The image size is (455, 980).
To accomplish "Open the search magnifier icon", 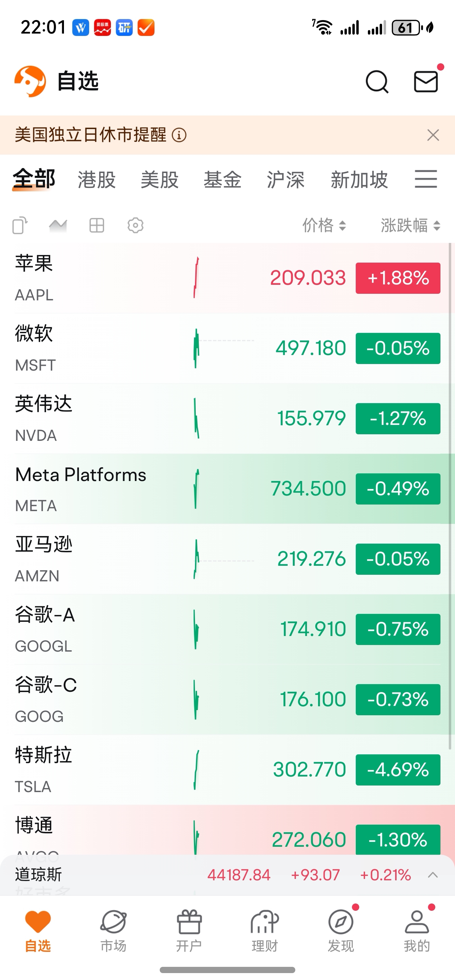I will click(377, 81).
